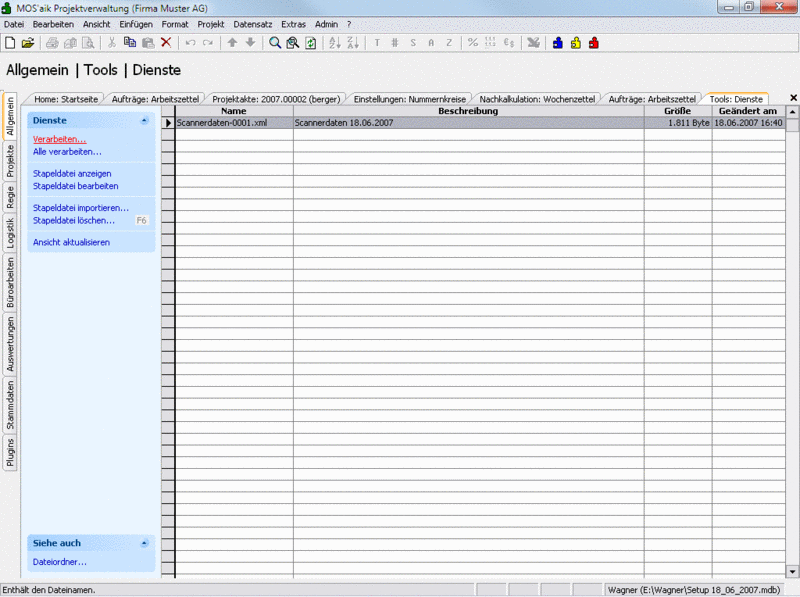Select the Tools: Dienste tab
The height and width of the screenshot is (597, 800).
click(736, 99)
